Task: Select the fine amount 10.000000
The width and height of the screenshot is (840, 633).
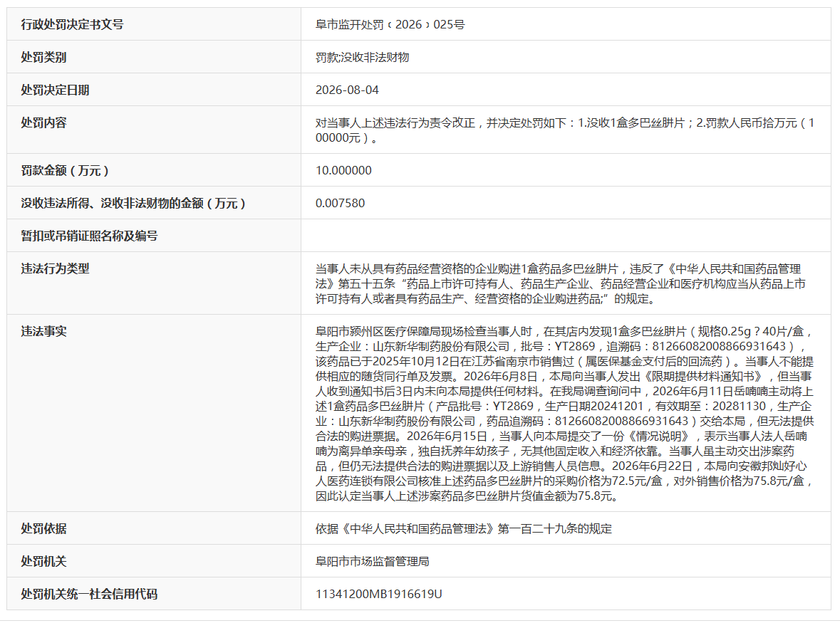Action: [343, 171]
